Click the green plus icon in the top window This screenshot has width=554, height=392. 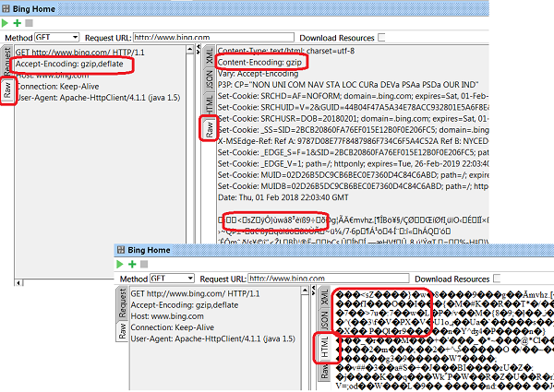17,23
